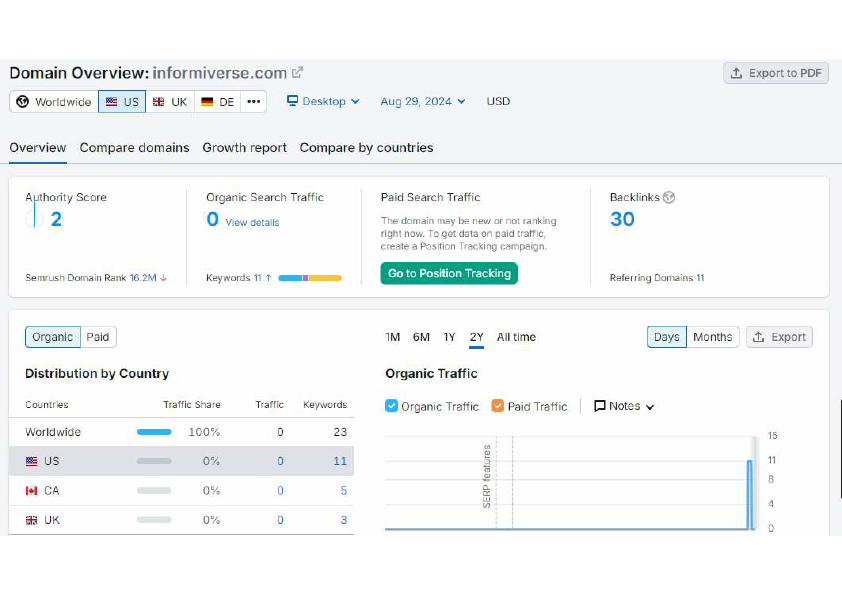Click the CA flag row
This screenshot has width=842, height=595.
tap(182, 490)
